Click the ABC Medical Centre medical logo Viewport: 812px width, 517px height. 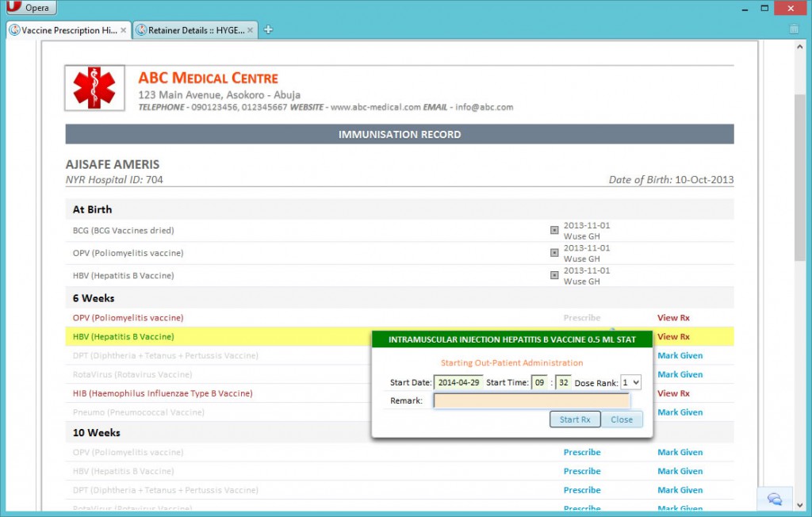94,85
